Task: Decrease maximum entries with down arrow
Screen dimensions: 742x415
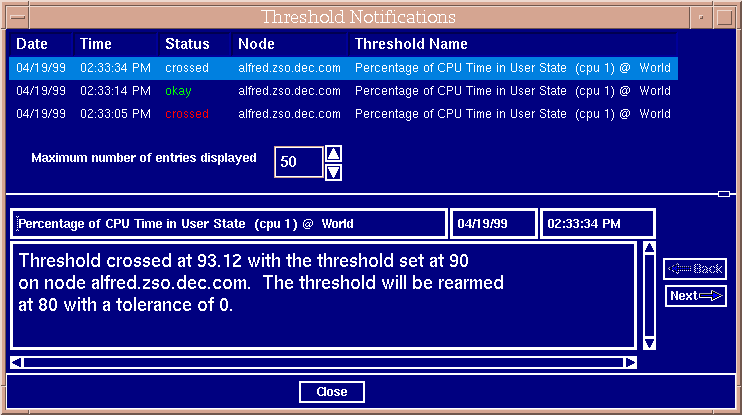Action: [334, 172]
